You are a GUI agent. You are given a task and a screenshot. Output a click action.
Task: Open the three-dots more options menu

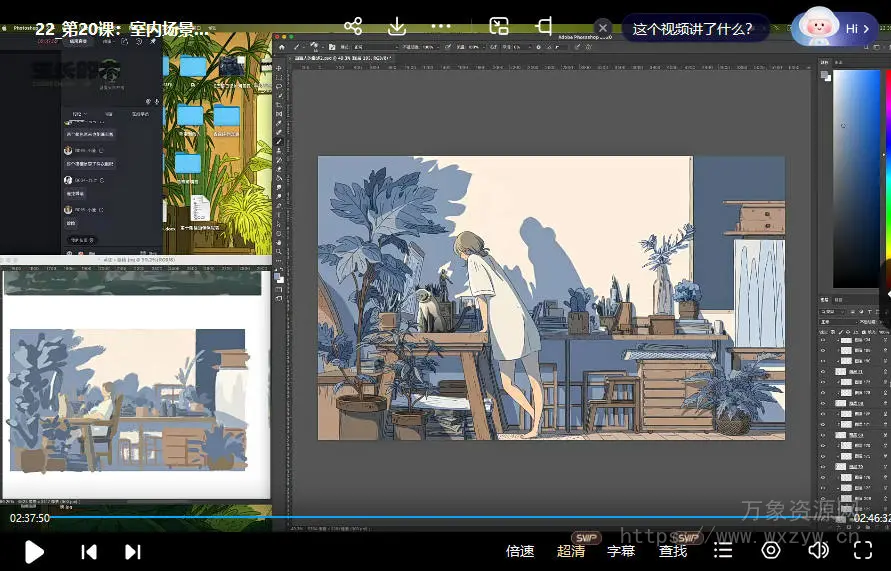coord(441,26)
